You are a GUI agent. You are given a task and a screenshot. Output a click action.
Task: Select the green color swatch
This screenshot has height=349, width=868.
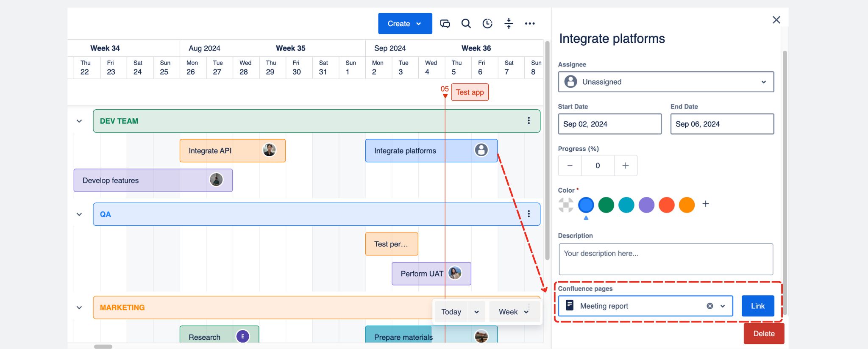pos(606,205)
